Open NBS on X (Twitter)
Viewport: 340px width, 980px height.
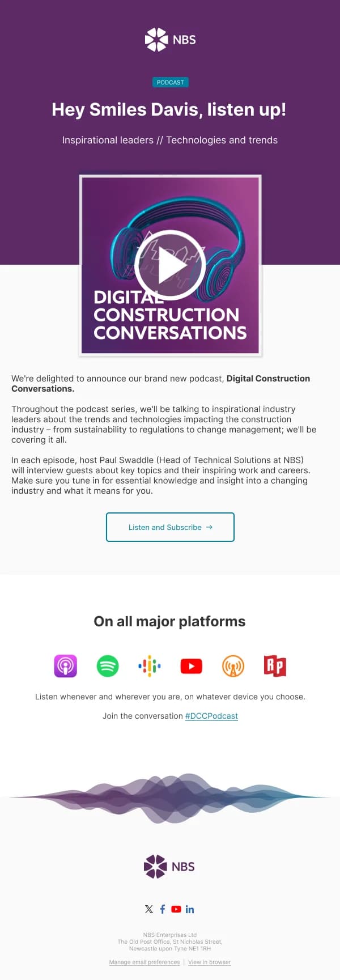[149, 909]
